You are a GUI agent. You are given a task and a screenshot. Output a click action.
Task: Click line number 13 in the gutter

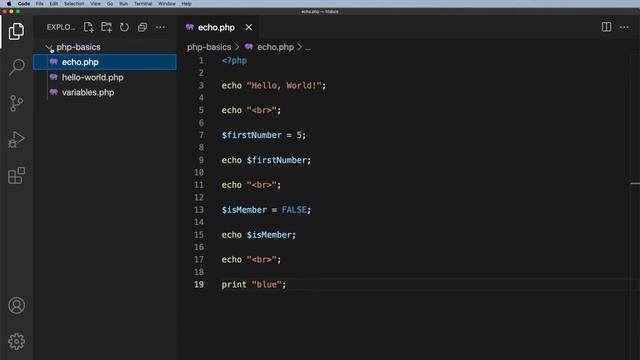click(199, 210)
